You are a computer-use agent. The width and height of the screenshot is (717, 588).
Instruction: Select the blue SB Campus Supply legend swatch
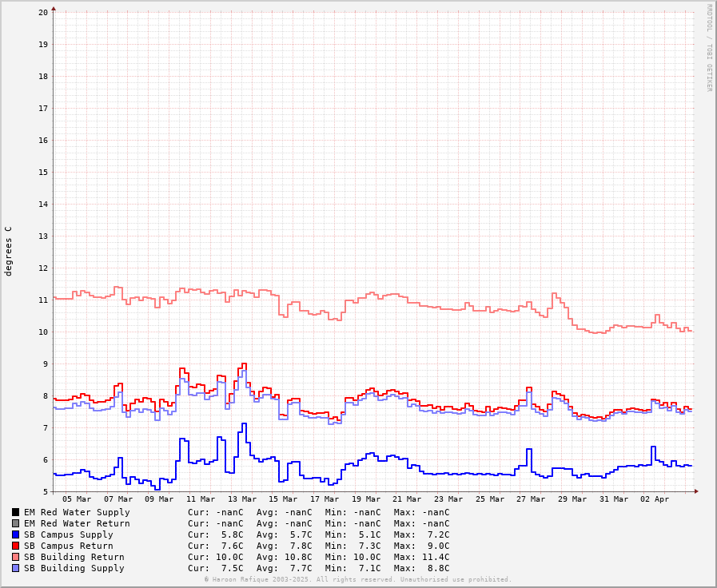[15, 534]
